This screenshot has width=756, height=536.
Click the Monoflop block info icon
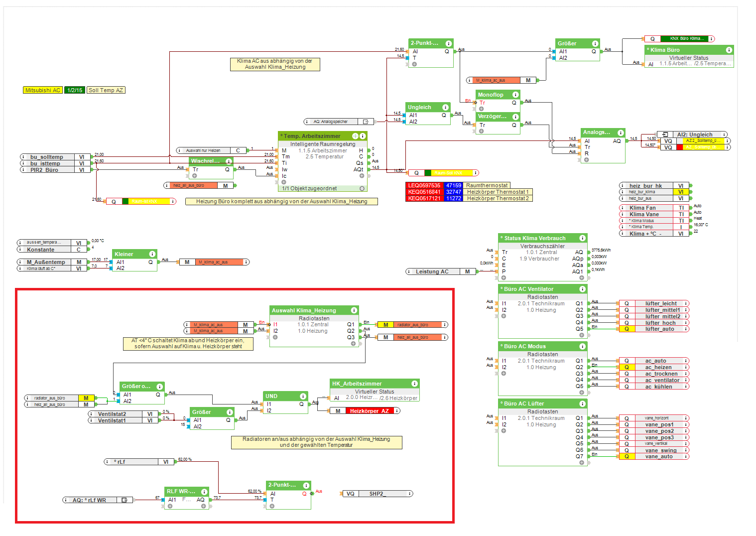click(x=515, y=95)
